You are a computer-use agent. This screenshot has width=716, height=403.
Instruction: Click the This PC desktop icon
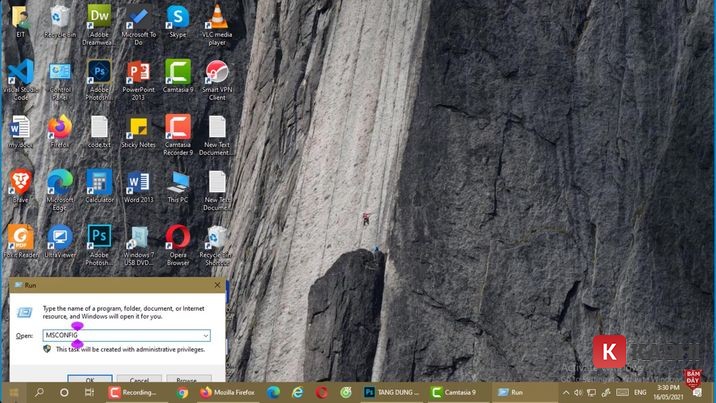[178, 186]
